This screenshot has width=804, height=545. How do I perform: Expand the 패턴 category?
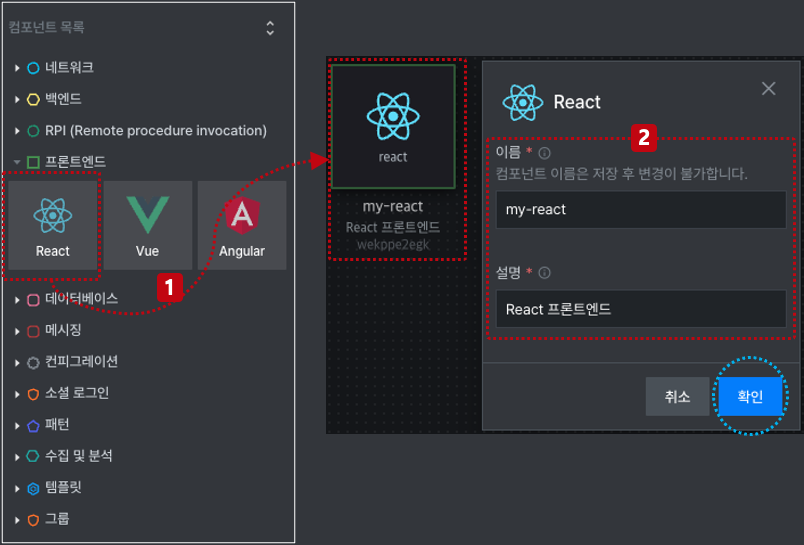(17, 426)
